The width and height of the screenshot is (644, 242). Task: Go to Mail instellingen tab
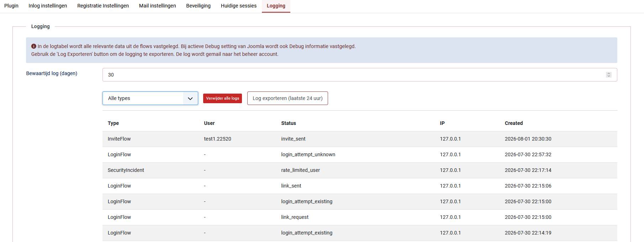click(158, 6)
